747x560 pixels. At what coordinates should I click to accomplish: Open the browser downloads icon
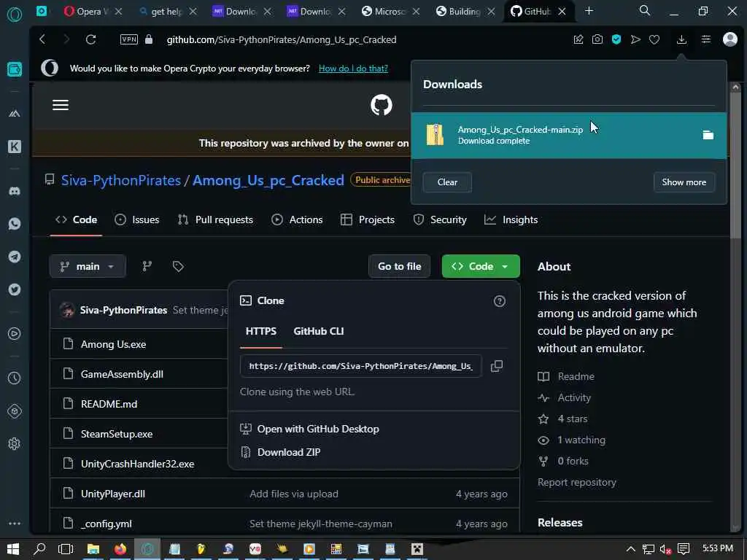pos(681,39)
